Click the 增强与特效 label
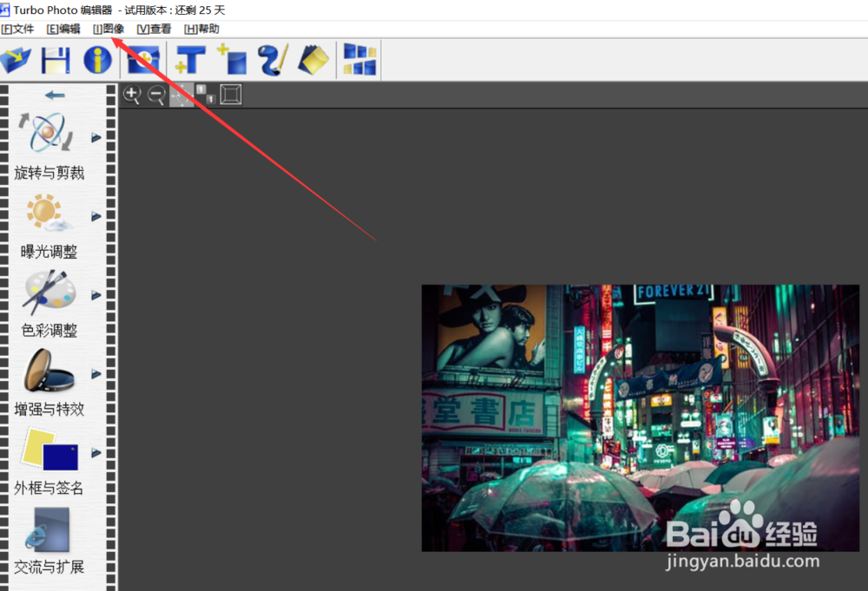 click(49, 410)
